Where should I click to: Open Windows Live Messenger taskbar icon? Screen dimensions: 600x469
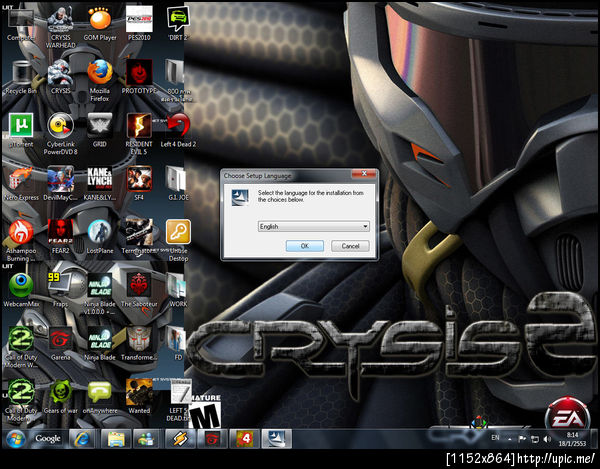tap(147, 439)
